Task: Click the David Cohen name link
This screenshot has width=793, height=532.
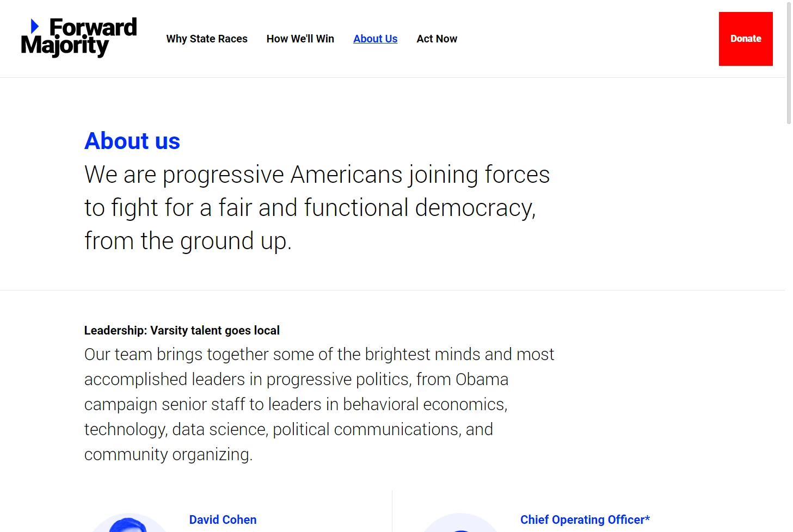Action: click(223, 519)
